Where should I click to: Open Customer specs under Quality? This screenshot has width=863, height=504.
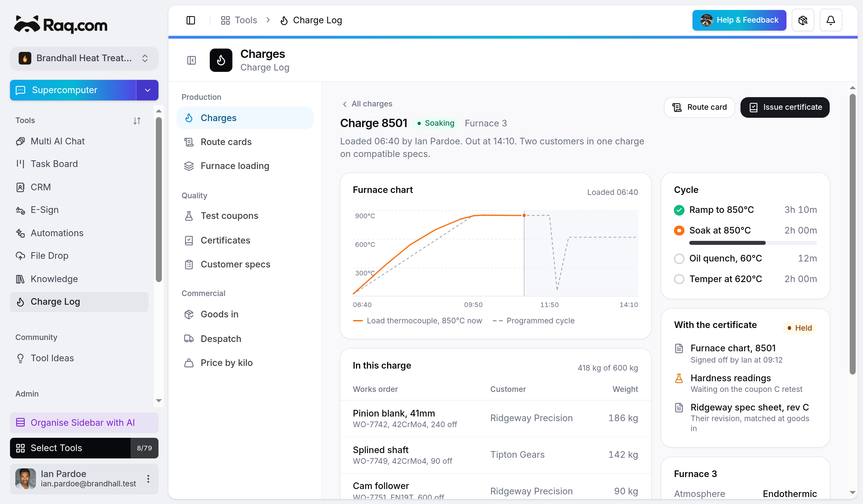click(x=245, y=264)
